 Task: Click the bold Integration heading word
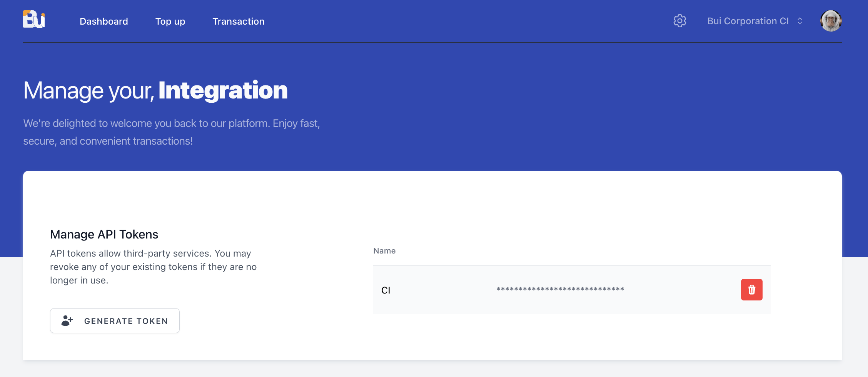coord(223,90)
